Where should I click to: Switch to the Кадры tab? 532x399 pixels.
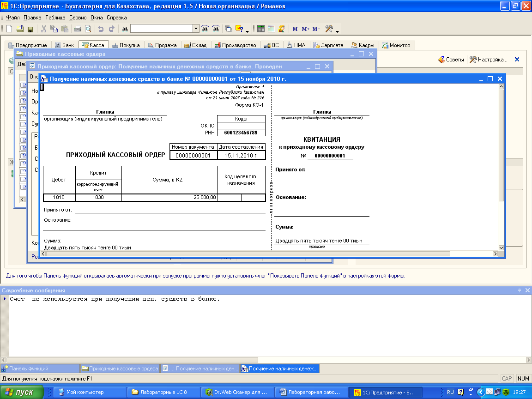tap(363, 45)
